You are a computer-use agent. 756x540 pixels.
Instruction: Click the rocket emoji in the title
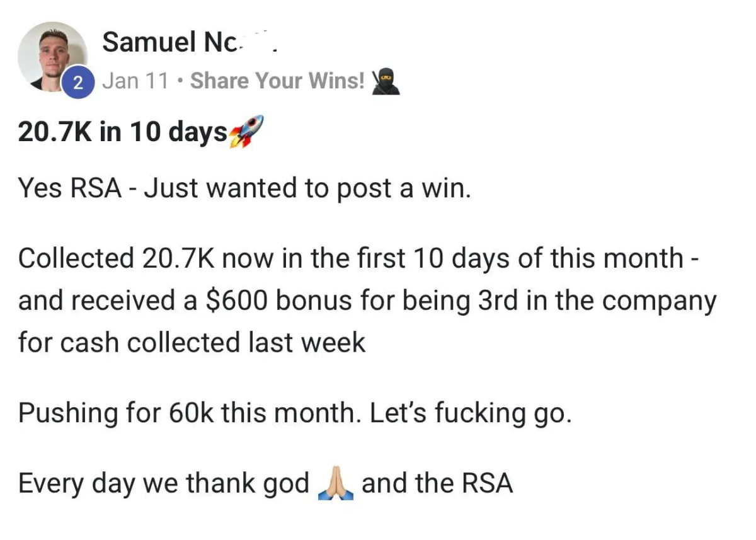(x=245, y=132)
